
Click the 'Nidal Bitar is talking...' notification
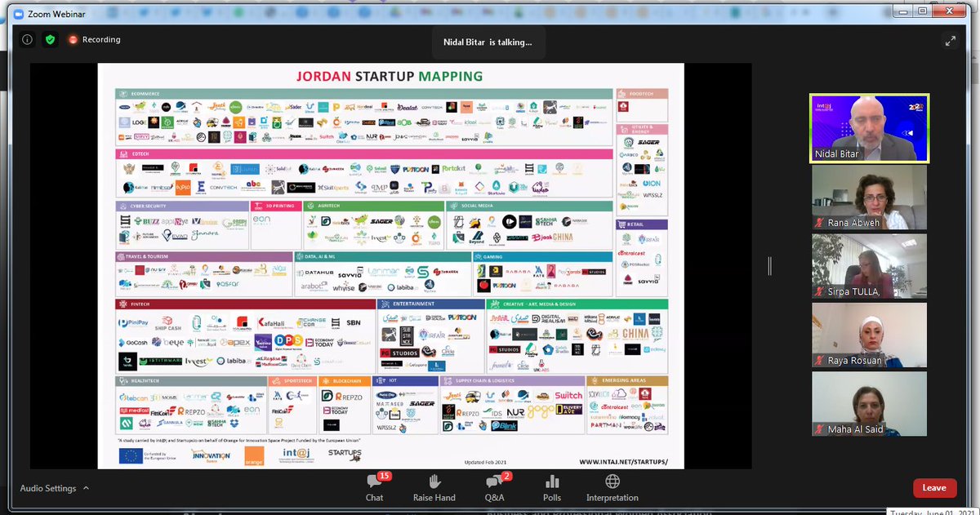(488, 42)
